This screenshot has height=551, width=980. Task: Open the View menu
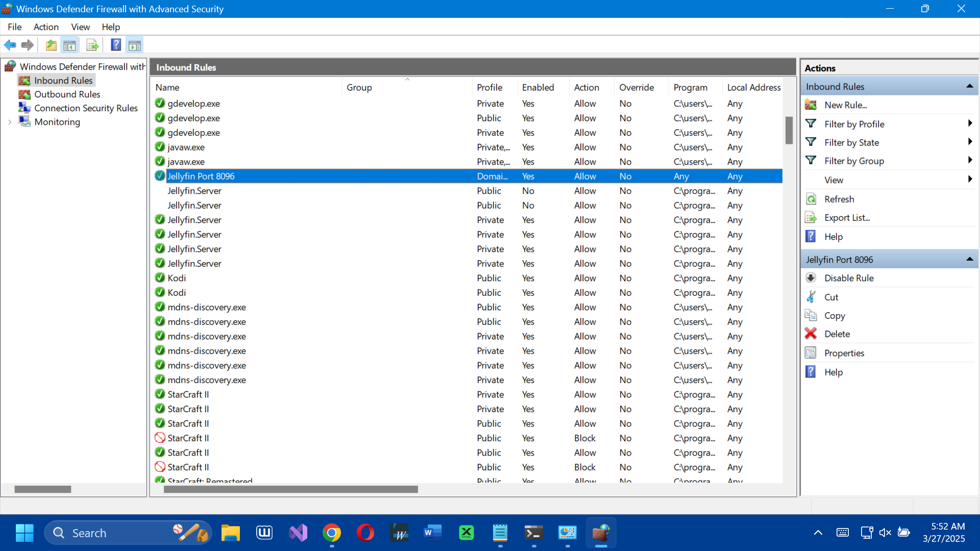coord(80,27)
